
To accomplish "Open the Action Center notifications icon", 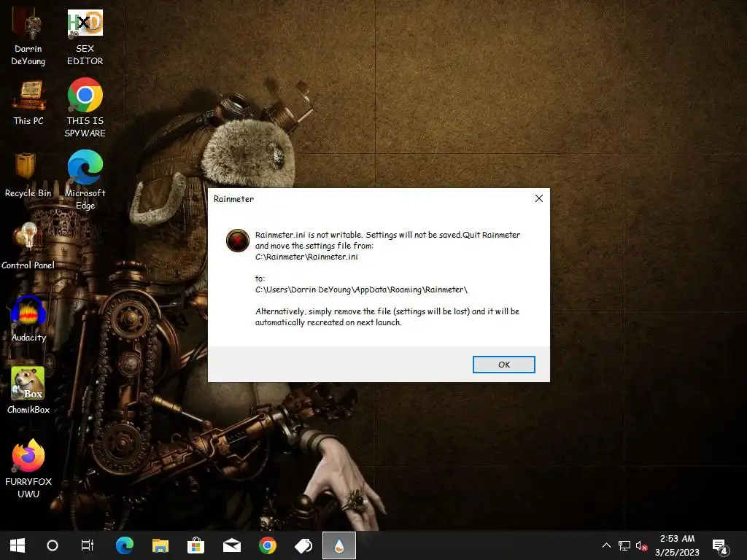I will 720,545.
